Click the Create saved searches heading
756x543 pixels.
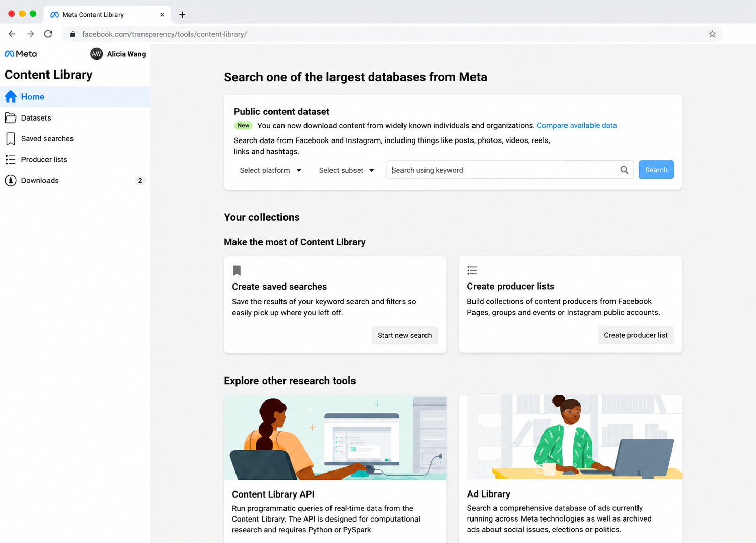pyautogui.click(x=279, y=287)
